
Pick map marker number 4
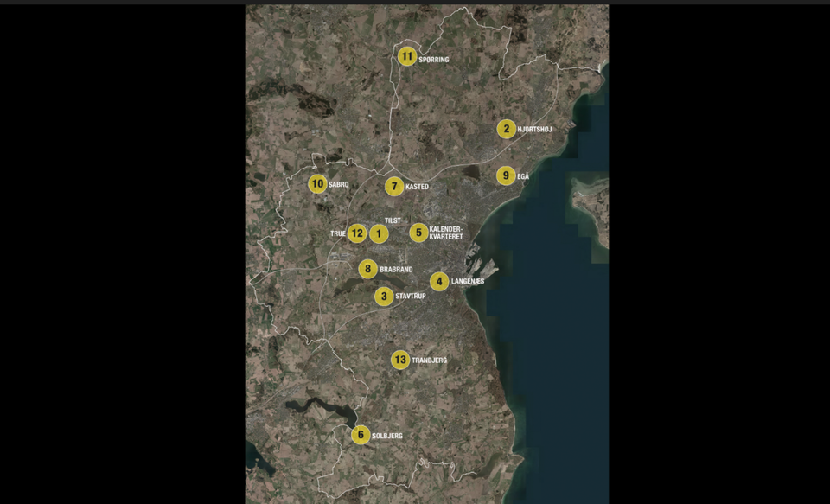click(439, 281)
